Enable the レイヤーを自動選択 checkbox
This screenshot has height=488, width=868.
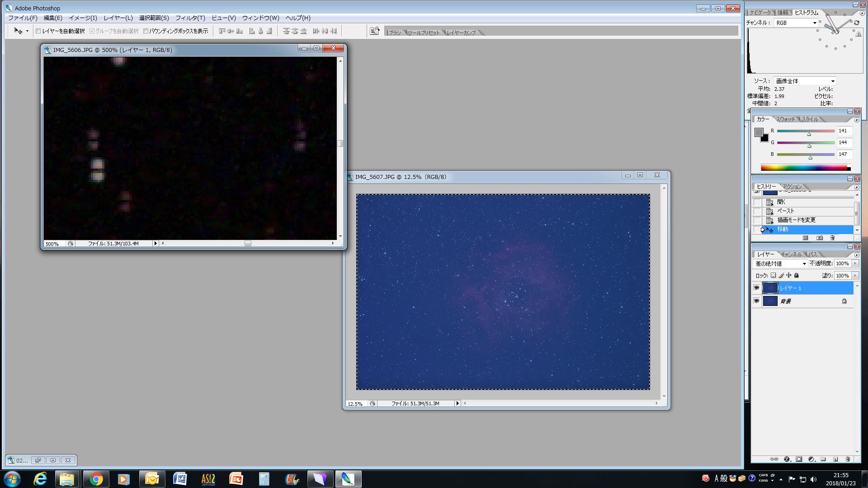coord(38,31)
